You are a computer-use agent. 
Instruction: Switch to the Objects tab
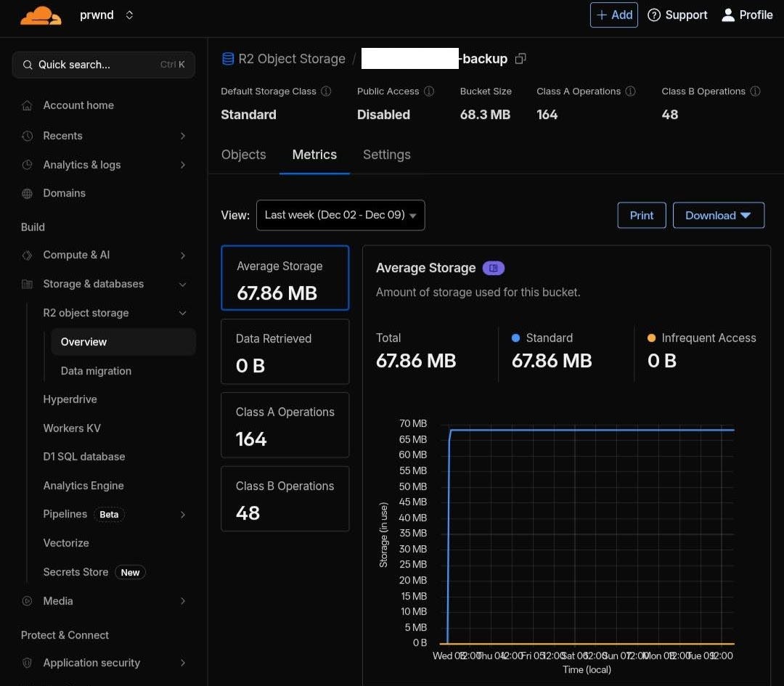243,155
